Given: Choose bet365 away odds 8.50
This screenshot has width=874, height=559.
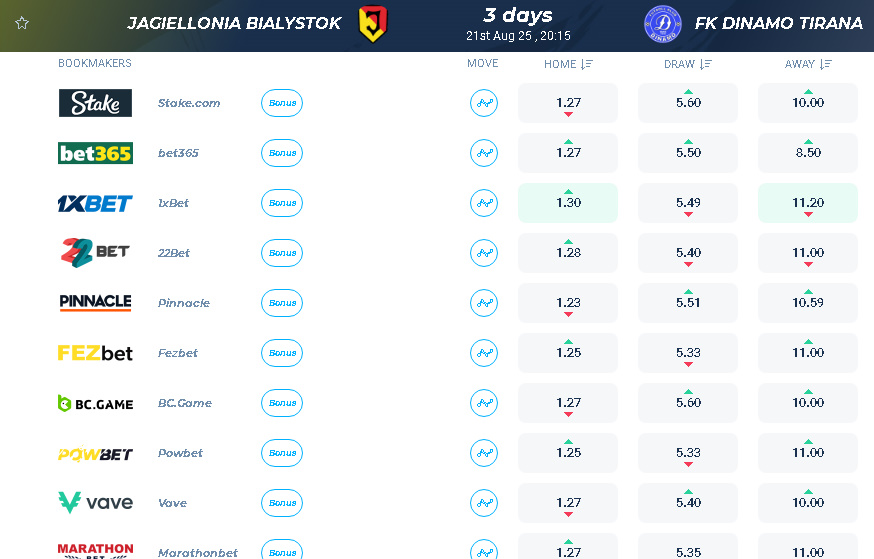Looking at the screenshot, I should (808, 153).
